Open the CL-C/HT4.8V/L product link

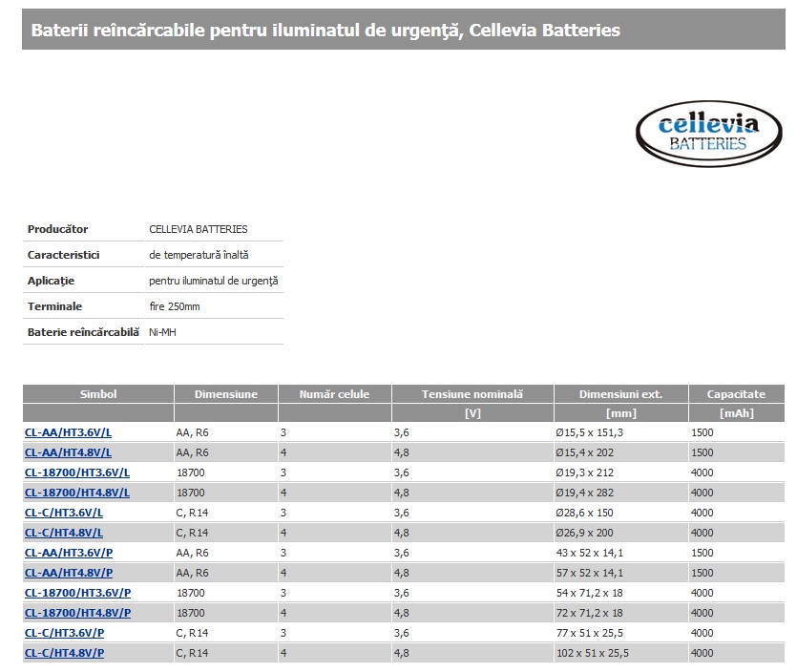64,533
